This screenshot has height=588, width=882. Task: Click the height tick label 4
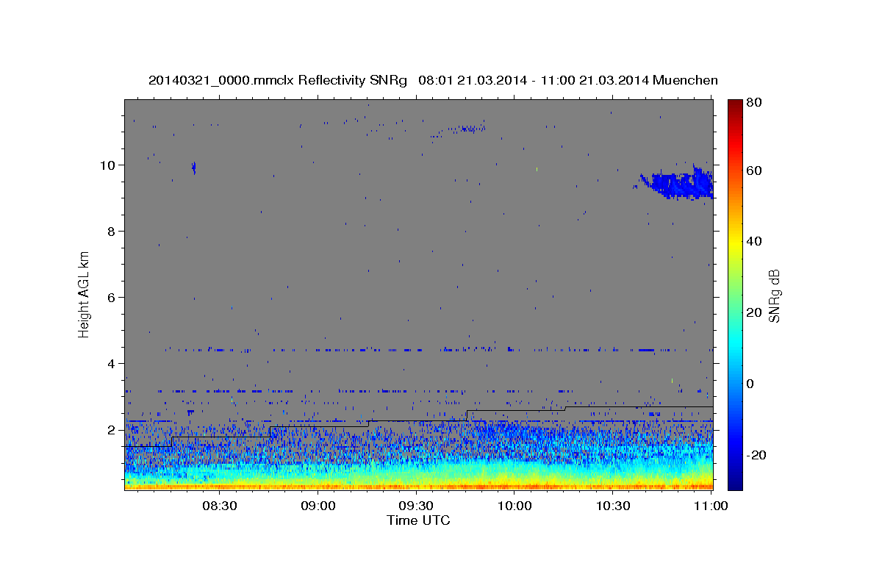click(x=112, y=363)
